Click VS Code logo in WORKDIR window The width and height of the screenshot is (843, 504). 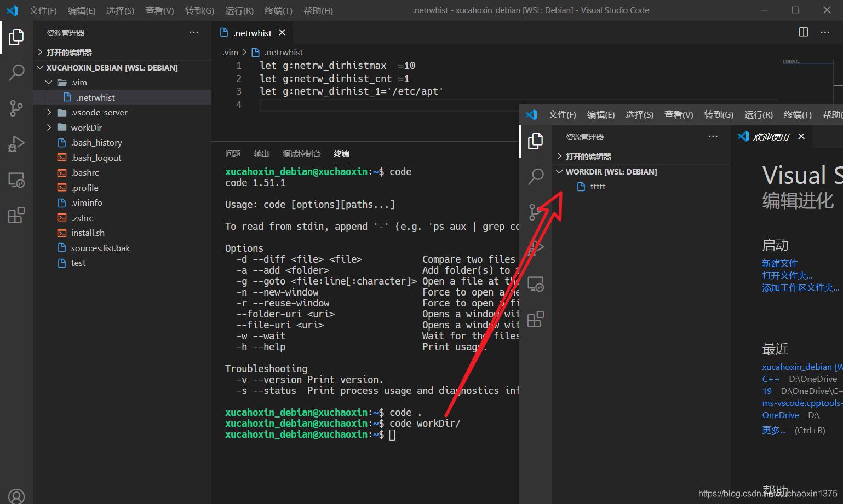click(531, 114)
